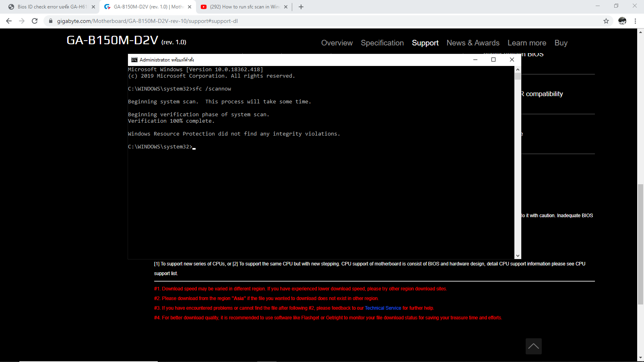The image size is (644, 362).
Task: Click the Command Prompt scrollbar thumb
Action: [518, 76]
